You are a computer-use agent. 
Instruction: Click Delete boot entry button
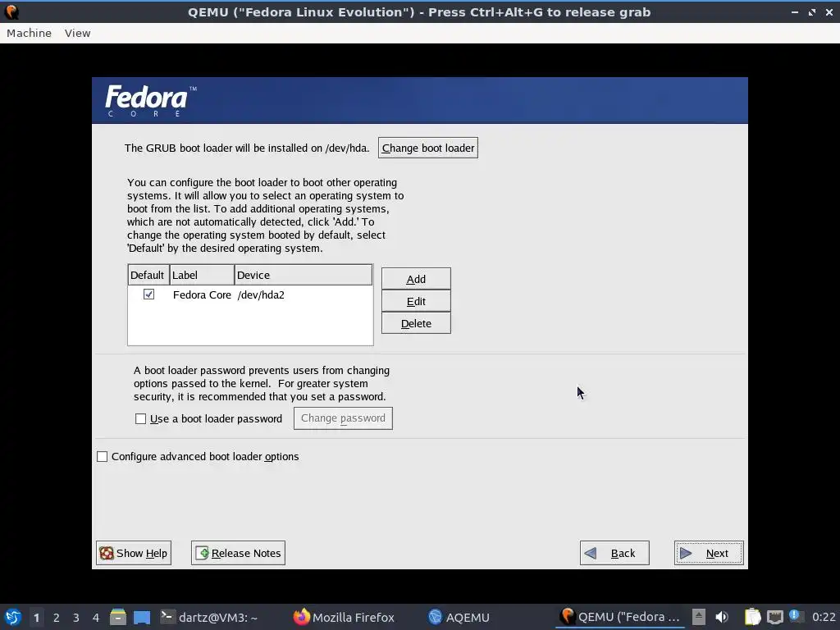click(416, 323)
